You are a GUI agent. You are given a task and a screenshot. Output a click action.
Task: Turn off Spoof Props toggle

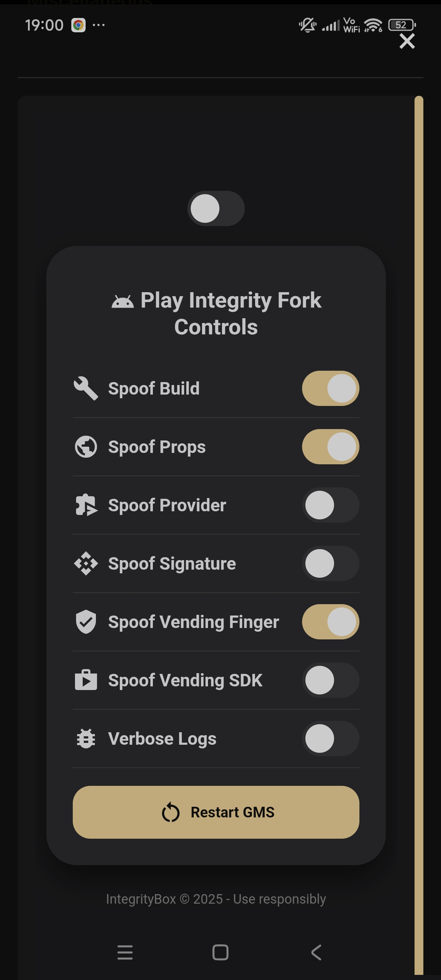coord(330,447)
